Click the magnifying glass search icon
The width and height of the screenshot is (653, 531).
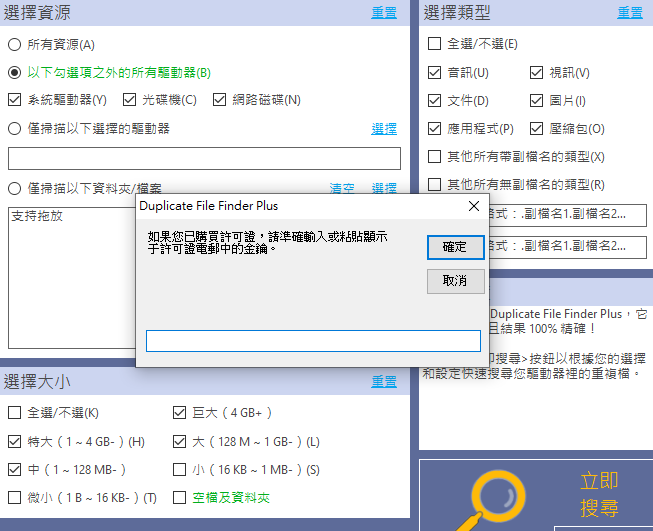click(x=491, y=500)
